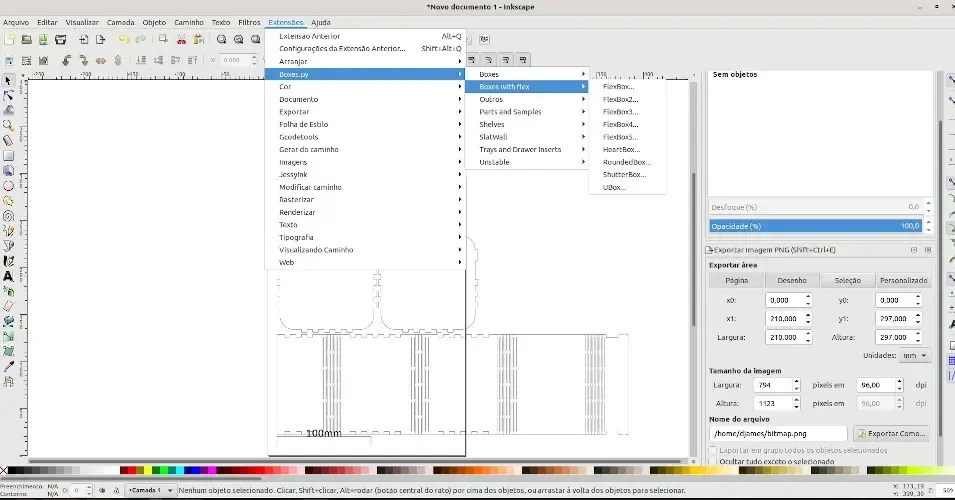Select the Color dropper tool

(x=8, y=367)
